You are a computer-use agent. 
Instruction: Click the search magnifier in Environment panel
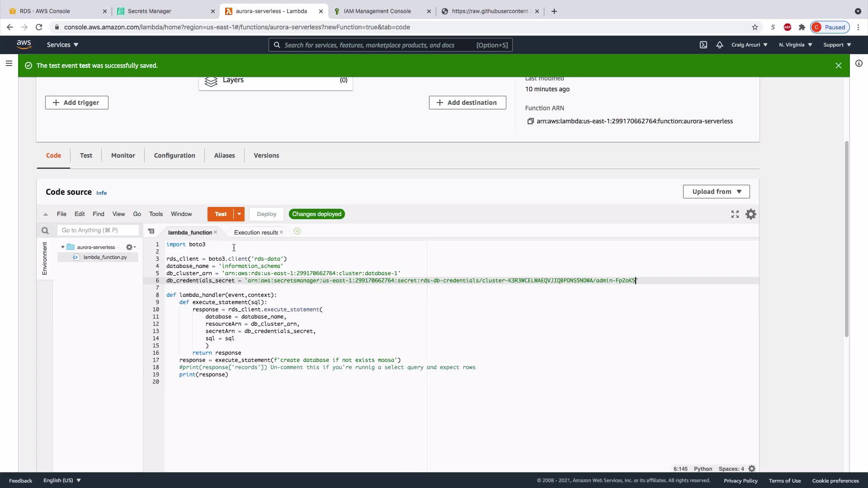click(45, 231)
